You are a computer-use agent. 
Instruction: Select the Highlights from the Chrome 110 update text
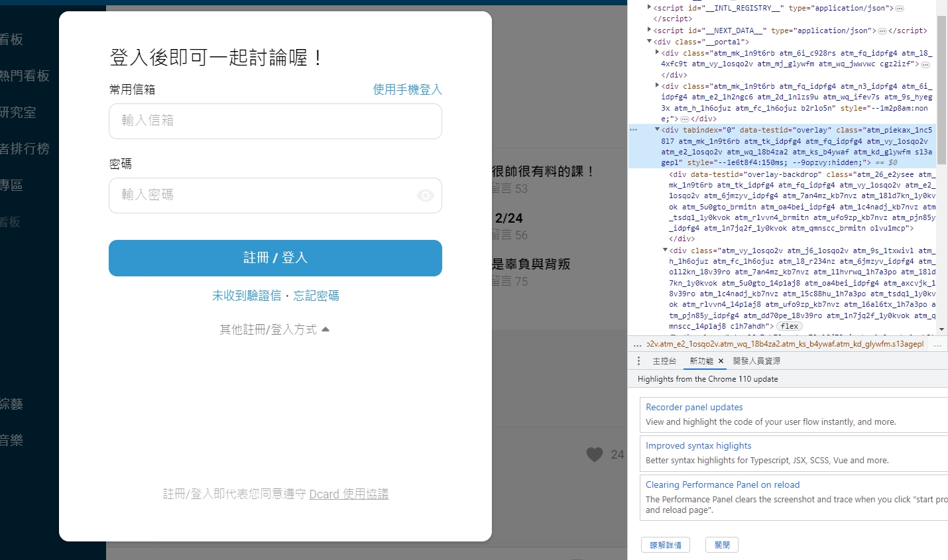tap(708, 379)
